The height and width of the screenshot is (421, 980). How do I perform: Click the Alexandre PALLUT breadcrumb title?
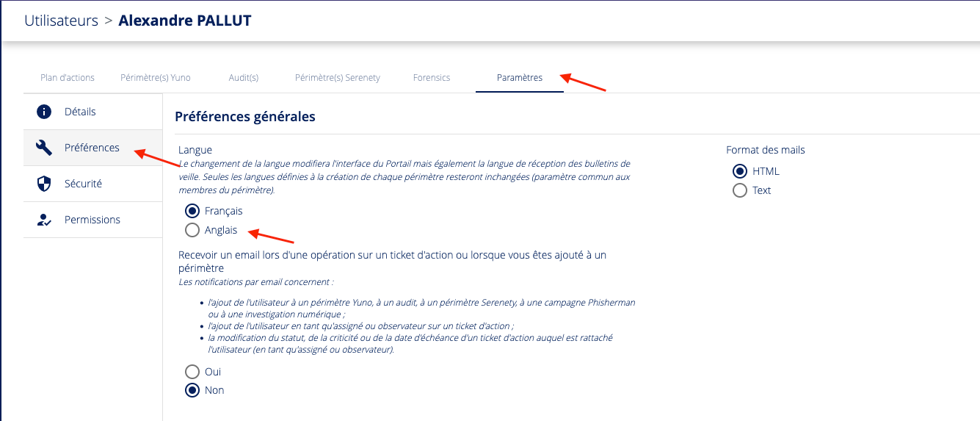click(x=184, y=21)
